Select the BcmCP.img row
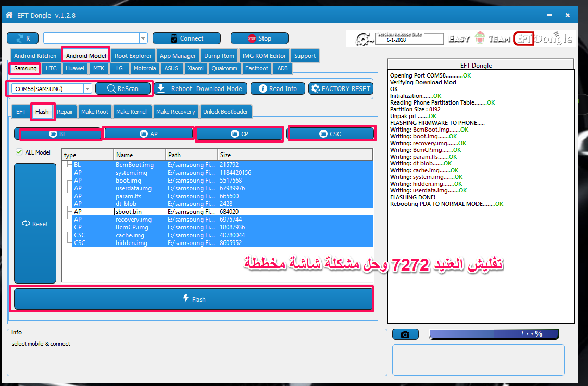This screenshot has width=588, height=386. coord(222,227)
